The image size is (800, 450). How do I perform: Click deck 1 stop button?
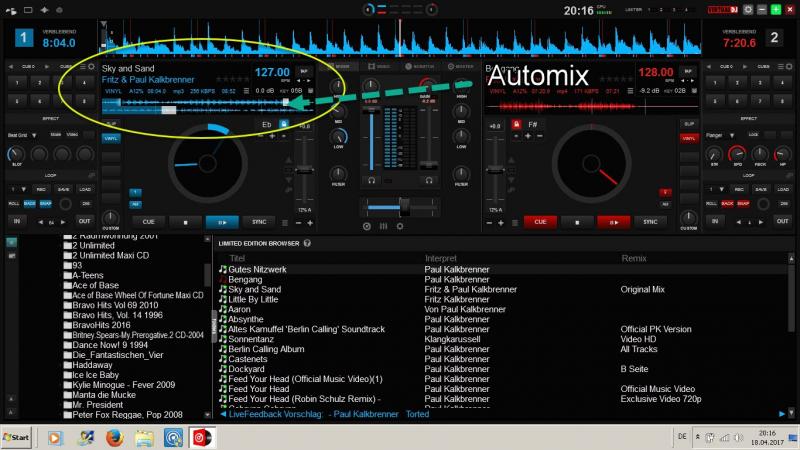coord(185,222)
